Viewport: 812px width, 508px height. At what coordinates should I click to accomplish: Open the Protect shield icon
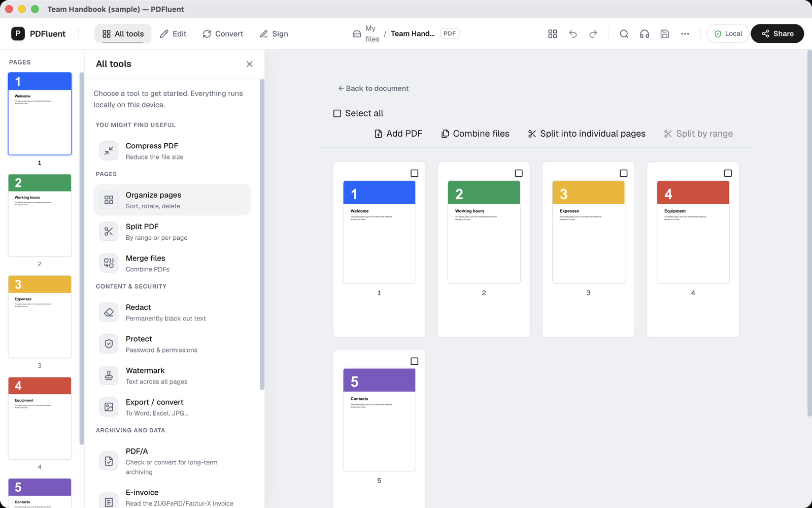click(x=109, y=344)
